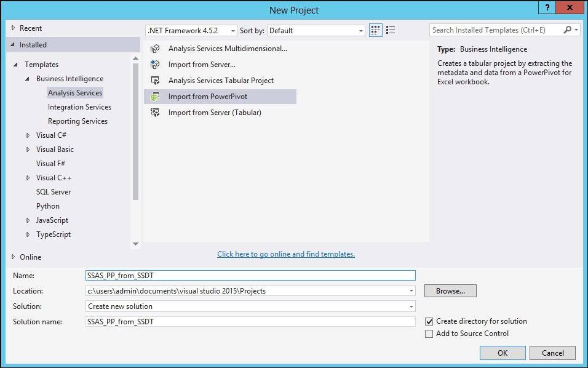588x368 pixels.
Task: Open the Help question mark button
Action: [547, 7]
